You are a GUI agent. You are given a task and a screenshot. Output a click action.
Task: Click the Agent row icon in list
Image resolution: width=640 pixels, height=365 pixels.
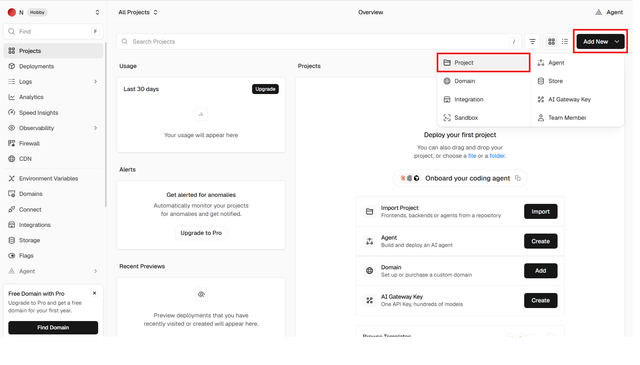[x=369, y=241]
